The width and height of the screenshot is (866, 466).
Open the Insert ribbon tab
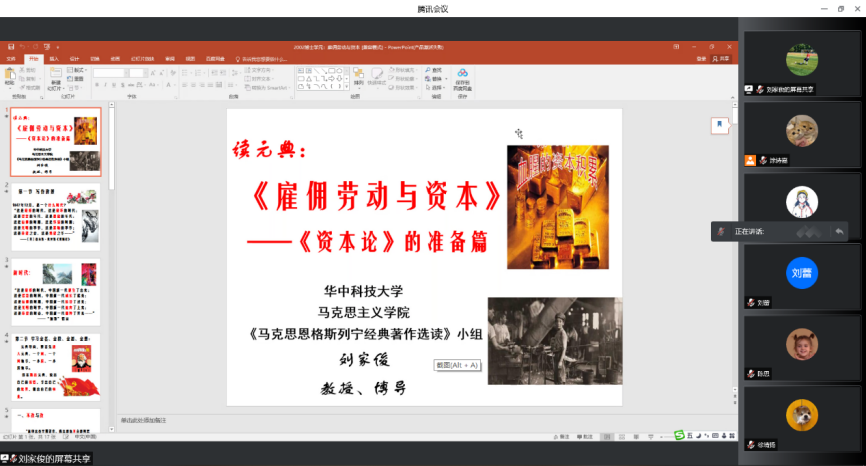click(x=53, y=58)
